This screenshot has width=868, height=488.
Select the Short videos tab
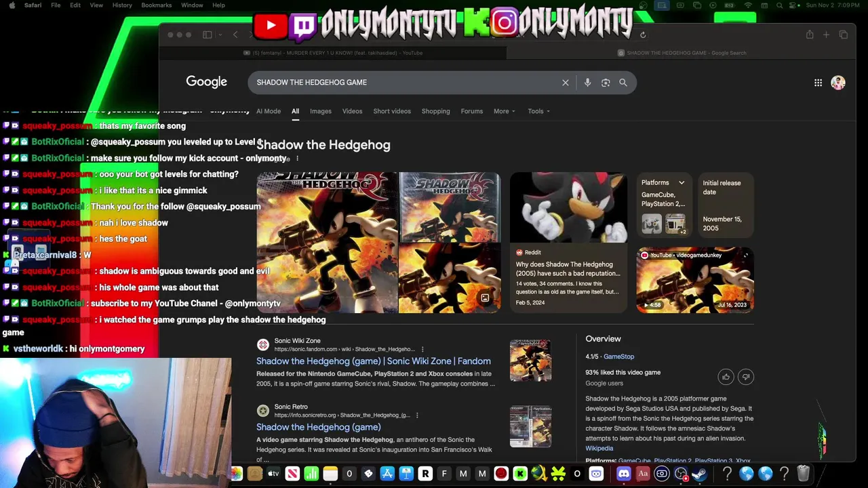(392, 111)
